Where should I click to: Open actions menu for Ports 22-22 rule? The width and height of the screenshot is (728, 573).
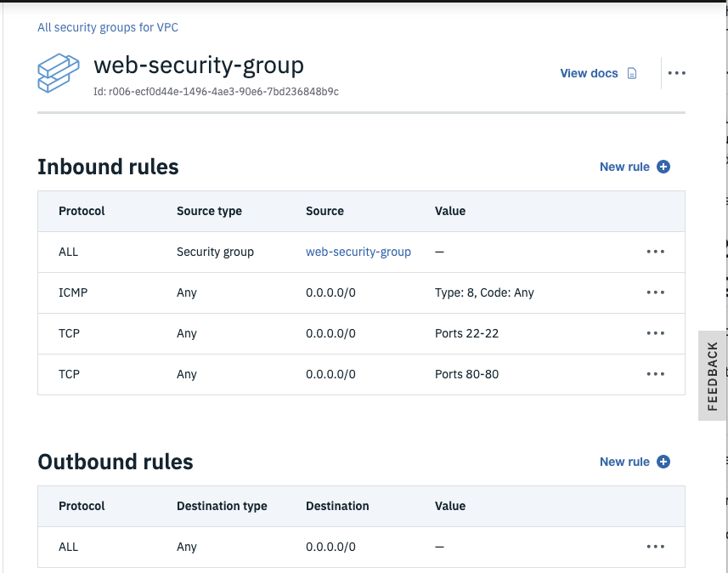[655, 333]
